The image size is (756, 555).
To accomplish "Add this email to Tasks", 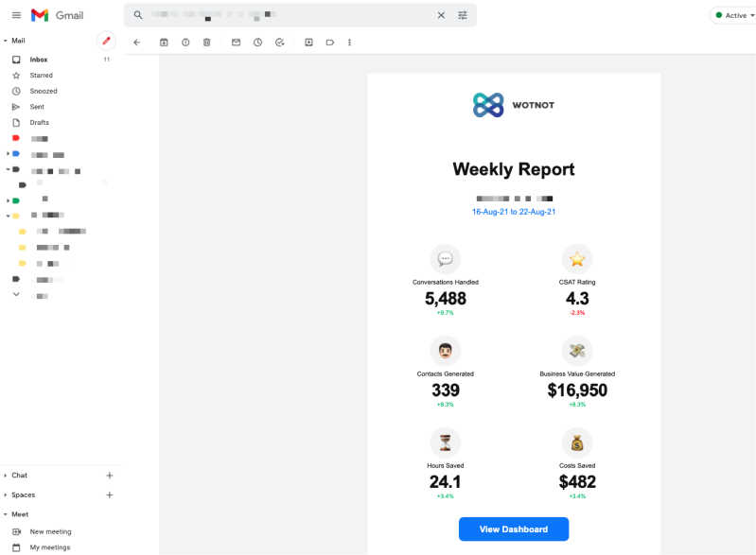I will [280, 43].
